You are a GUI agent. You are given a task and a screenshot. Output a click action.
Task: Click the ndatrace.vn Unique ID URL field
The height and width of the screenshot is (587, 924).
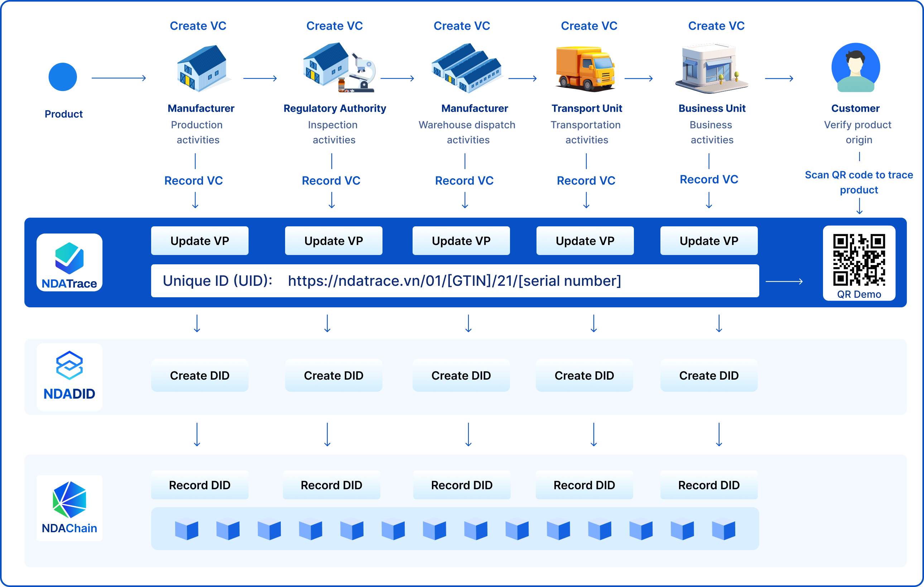pyautogui.click(x=454, y=281)
